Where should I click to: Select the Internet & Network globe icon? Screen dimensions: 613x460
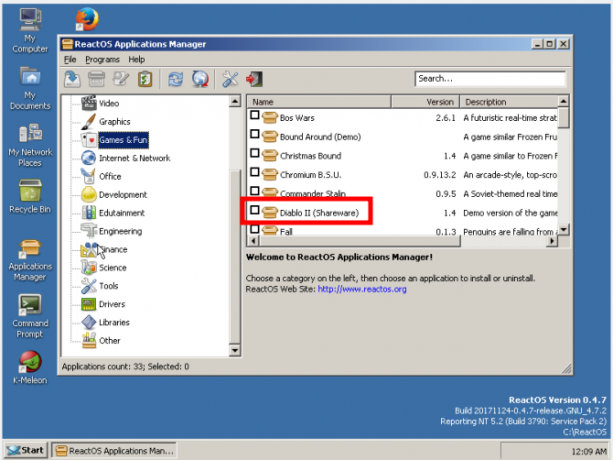tap(89, 158)
